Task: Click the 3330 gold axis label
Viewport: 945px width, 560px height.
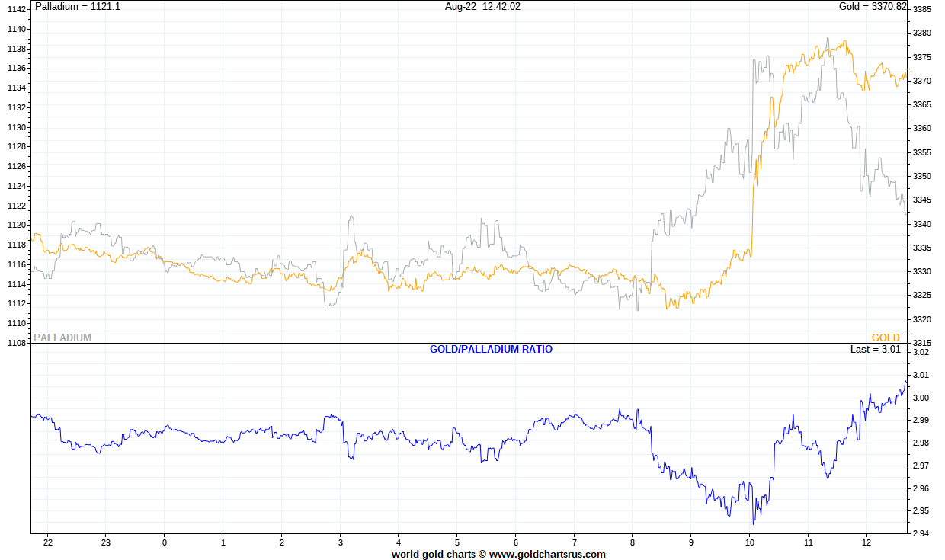Action: (x=922, y=271)
